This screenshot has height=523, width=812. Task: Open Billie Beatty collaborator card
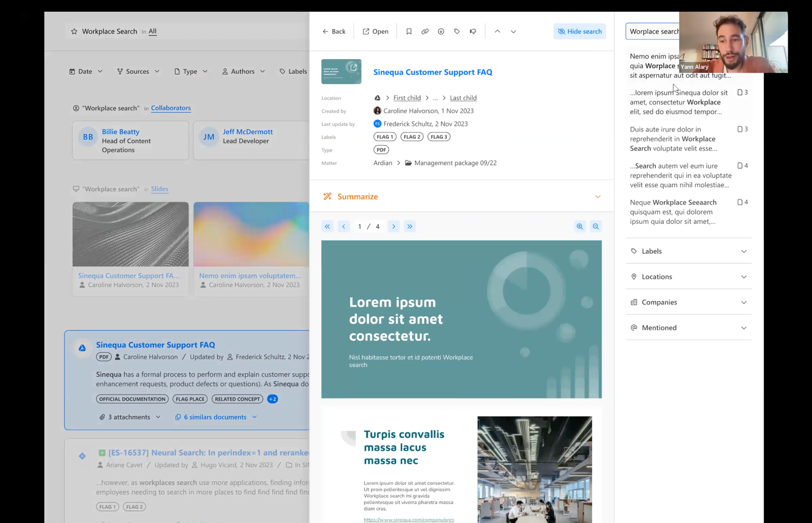(130, 140)
